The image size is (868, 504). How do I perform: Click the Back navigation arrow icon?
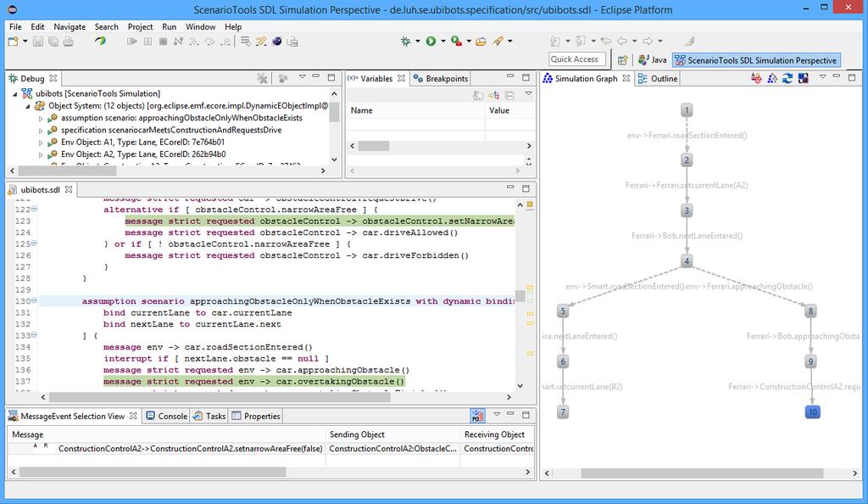click(x=622, y=41)
